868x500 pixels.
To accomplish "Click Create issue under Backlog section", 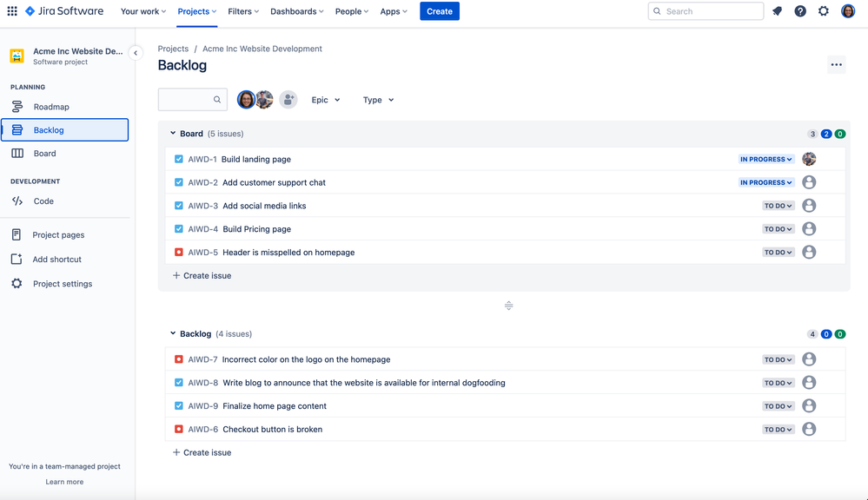I will pyautogui.click(x=202, y=452).
